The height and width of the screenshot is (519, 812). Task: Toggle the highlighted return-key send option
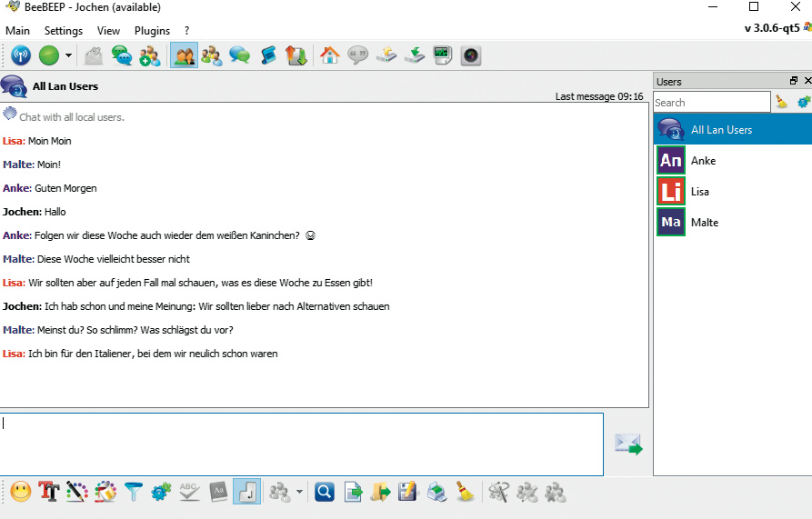coord(247,492)
